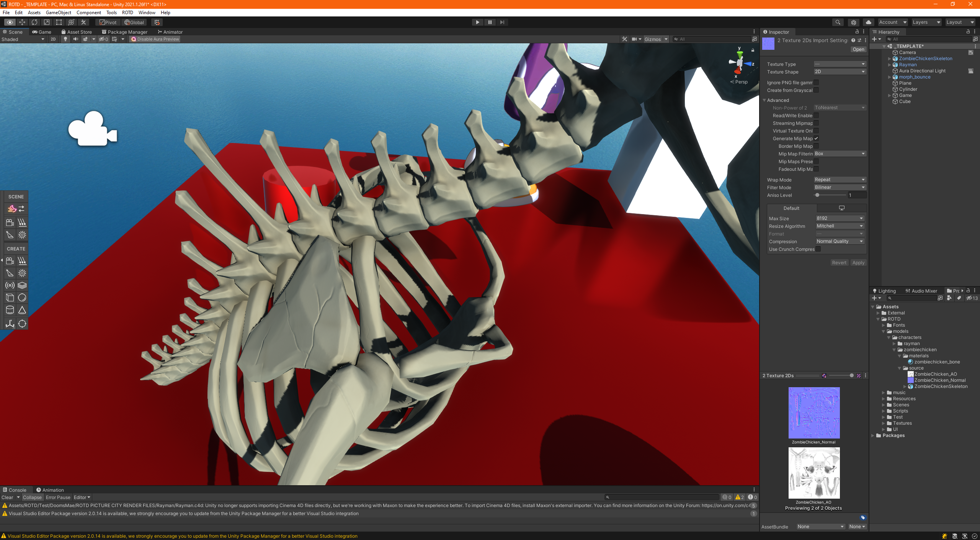980x540 pixels.
Task: Select the Rotate tool in toolbar
Action: [x=34, y=22]
